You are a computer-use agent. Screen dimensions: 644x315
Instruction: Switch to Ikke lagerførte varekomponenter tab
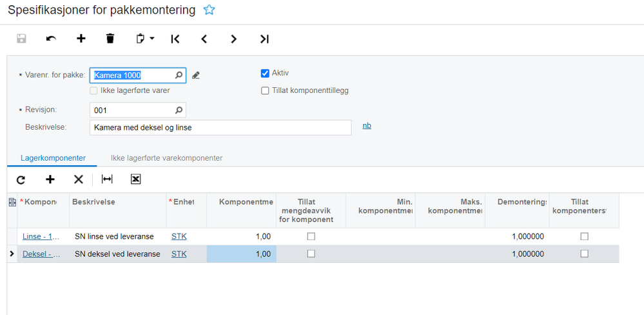coord(166,158)
